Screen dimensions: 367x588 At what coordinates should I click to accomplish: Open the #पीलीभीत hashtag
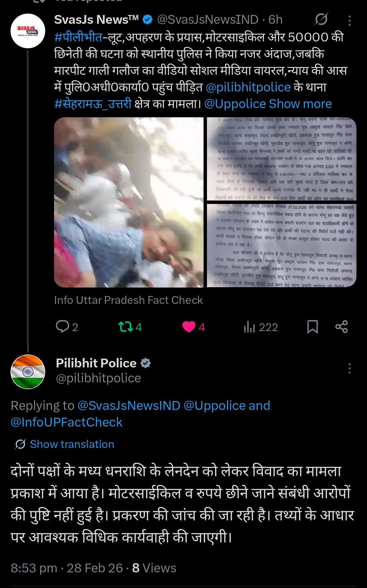point(78,37)
